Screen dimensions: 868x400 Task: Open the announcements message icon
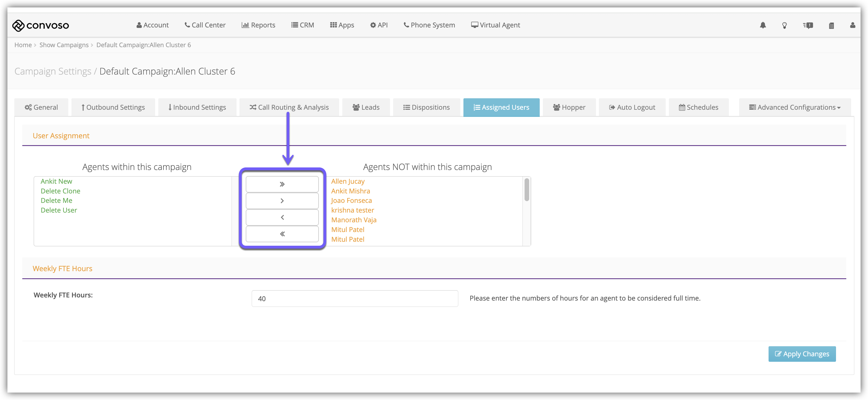[x=808, y=25]
